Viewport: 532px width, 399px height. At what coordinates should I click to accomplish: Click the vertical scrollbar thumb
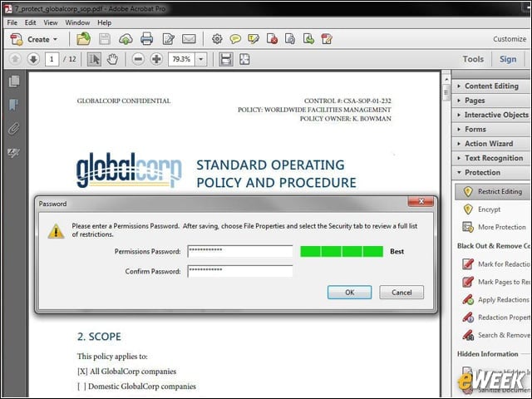[x=446, y=92]
